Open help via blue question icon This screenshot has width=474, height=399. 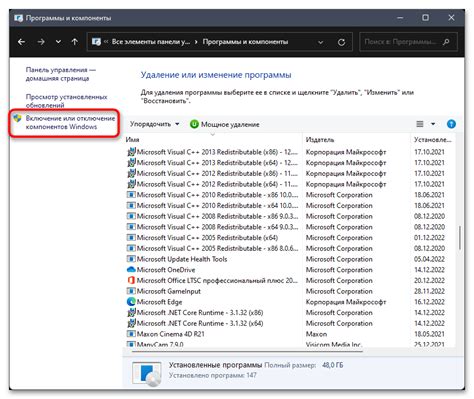pos(451,124)
